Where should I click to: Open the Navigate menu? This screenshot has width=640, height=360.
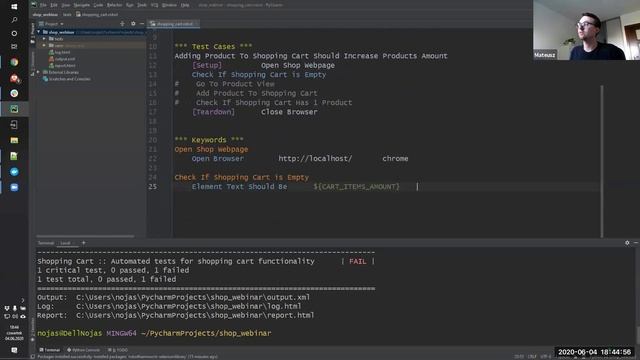[x=82, y=5]
